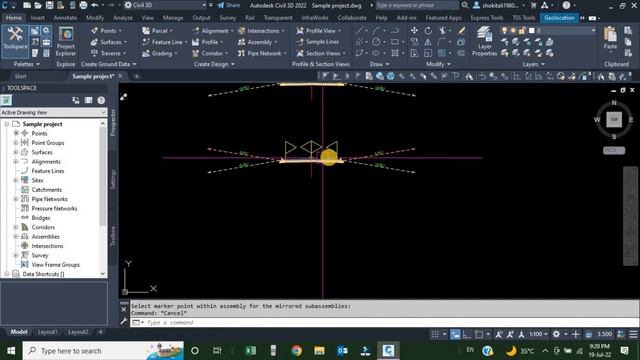Click the Intersections ribbon tool
Screen dimensions: 640x360
coord(261,31)
